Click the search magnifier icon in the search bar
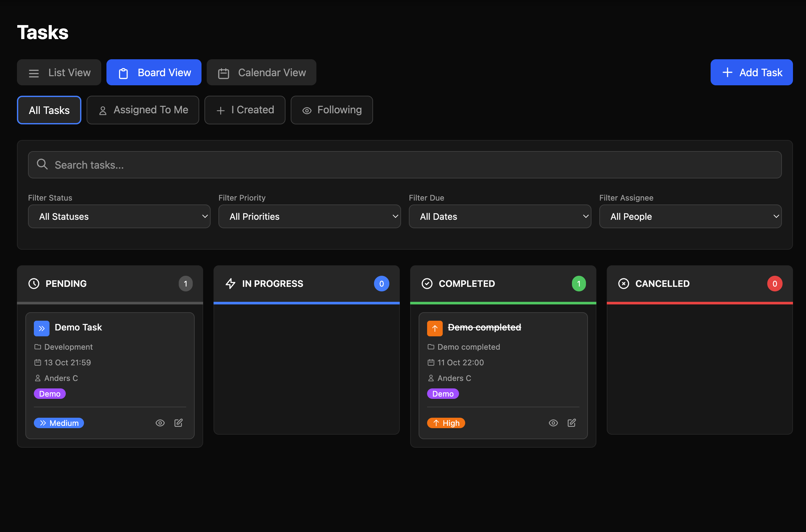This screenshot has width=806, height=532. 42,164
